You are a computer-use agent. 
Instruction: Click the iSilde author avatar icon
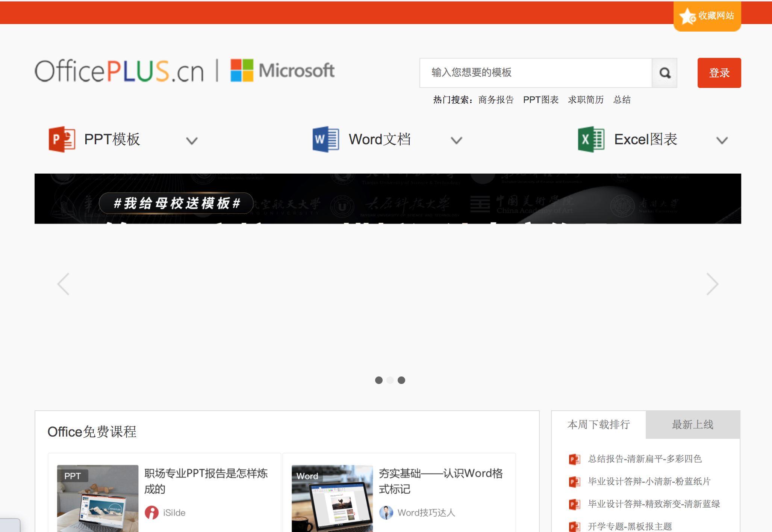click(x=151, y=512)
